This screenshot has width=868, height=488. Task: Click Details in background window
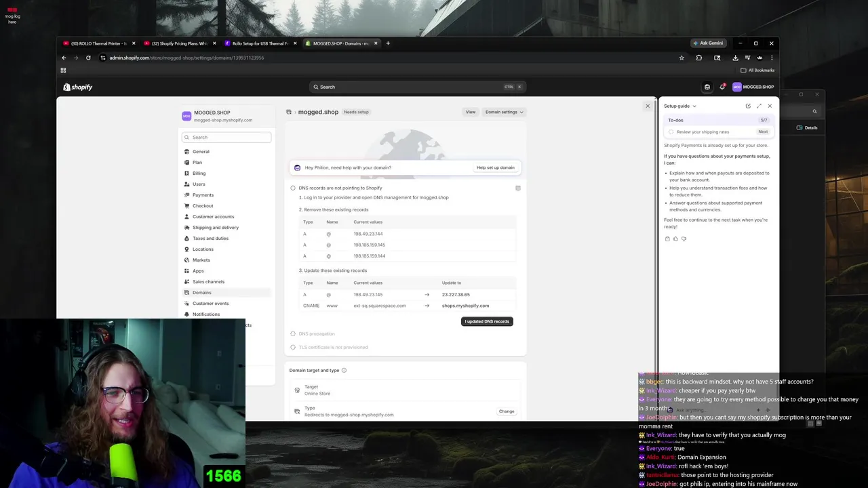coord(807,127)
